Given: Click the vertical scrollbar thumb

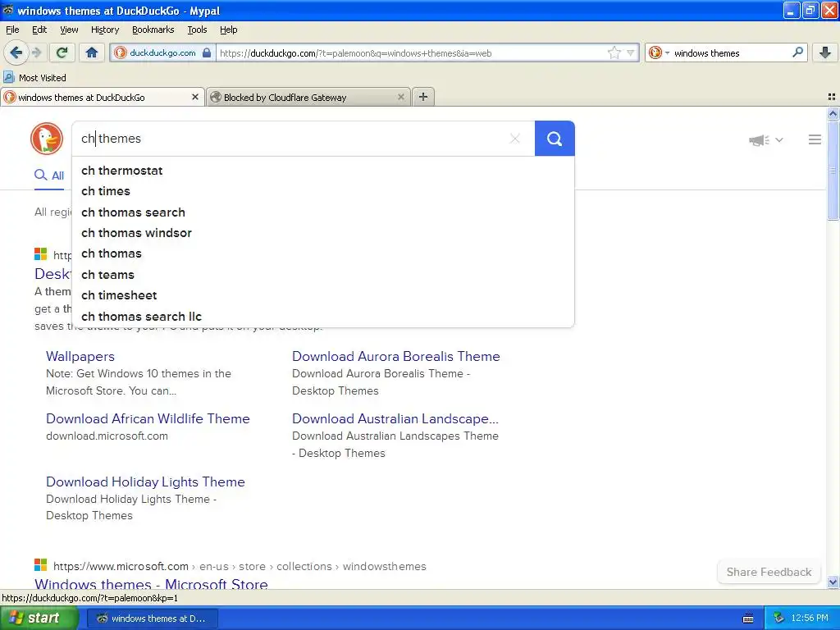Looking at the screenshot, I should (833, 171).
